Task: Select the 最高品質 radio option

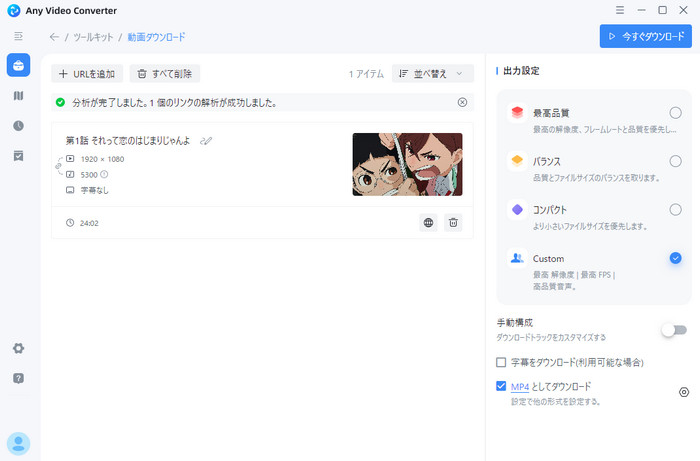Action: point(675,113)
